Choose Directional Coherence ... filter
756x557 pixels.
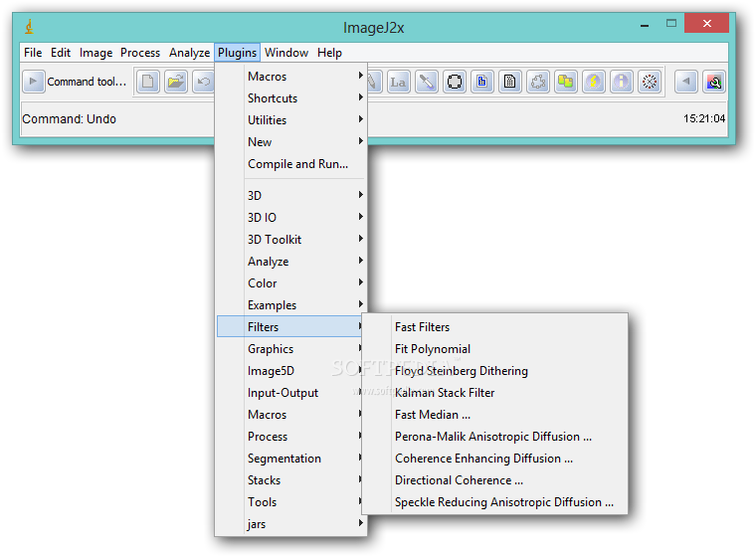(x=495, y=480)
